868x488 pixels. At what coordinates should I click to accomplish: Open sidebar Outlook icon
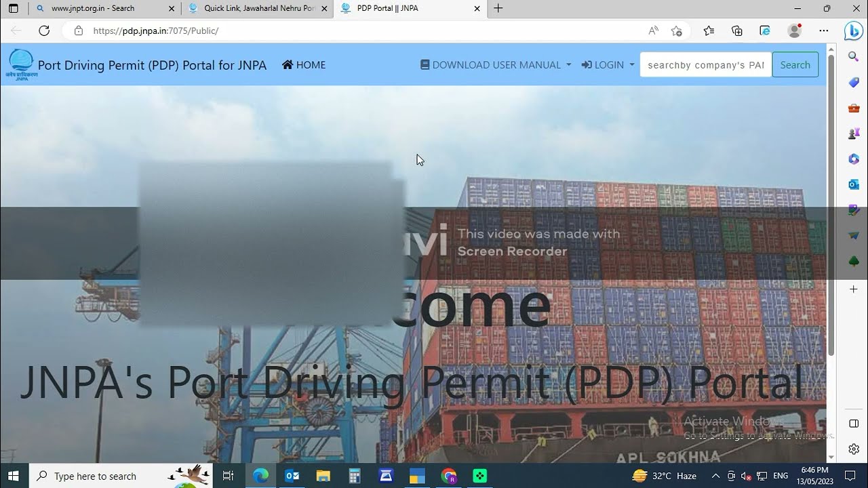(x=854, y=184)
